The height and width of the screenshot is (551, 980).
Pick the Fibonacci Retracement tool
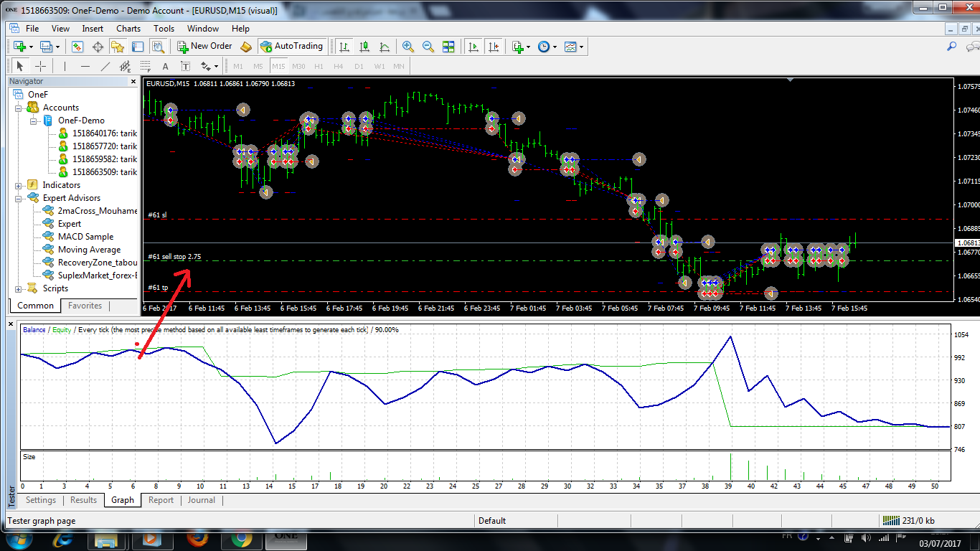[x=146, y=66]
